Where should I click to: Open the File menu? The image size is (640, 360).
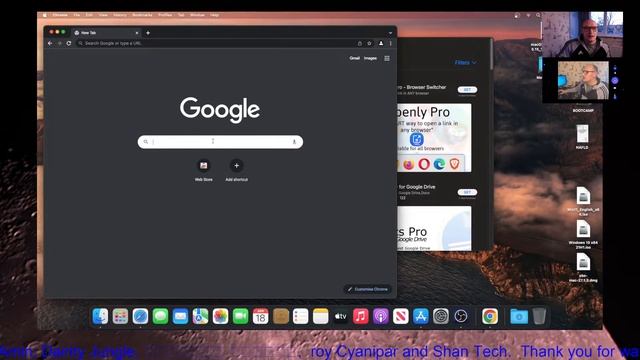coord(76,15)
